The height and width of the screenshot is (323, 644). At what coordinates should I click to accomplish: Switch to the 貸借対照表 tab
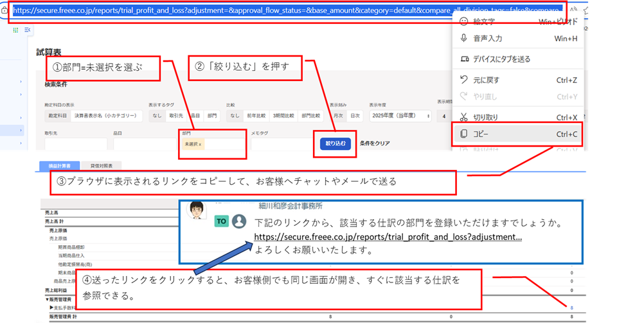(x=100, y=166)
